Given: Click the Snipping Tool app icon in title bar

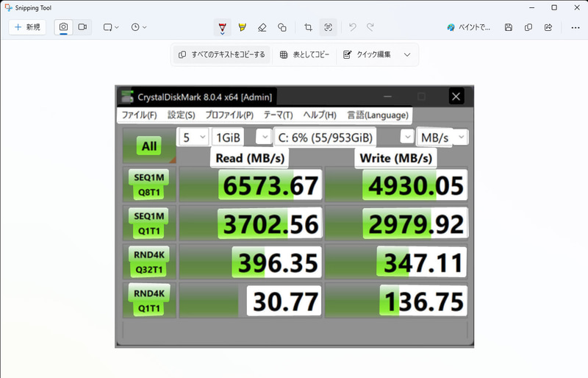Looking at the screenshot, I should pyautogui.click(x=8, y=7).
